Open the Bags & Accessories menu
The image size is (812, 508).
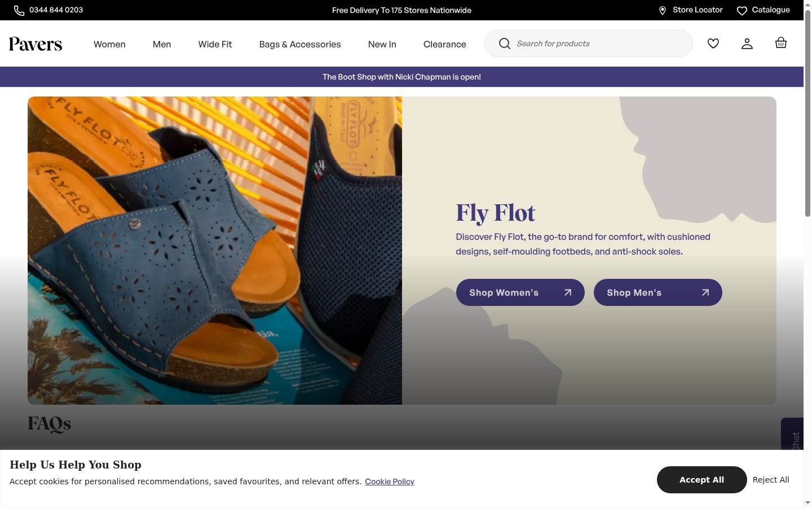pos(300,44)
